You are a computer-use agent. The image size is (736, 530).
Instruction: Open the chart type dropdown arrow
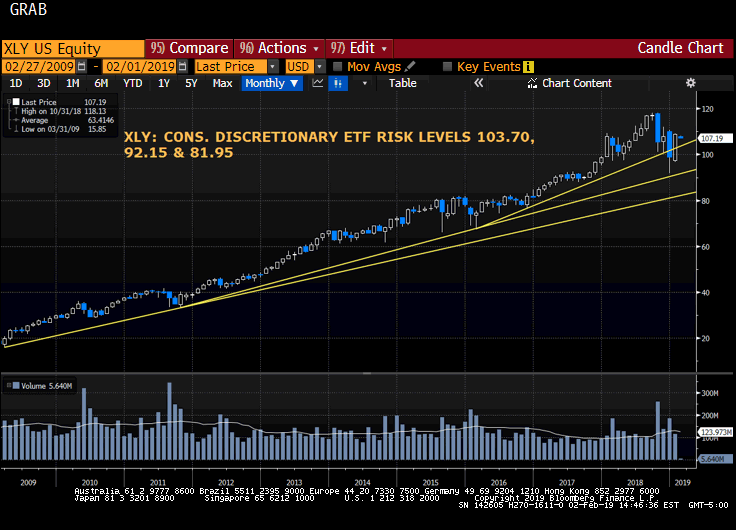[364, 84]
